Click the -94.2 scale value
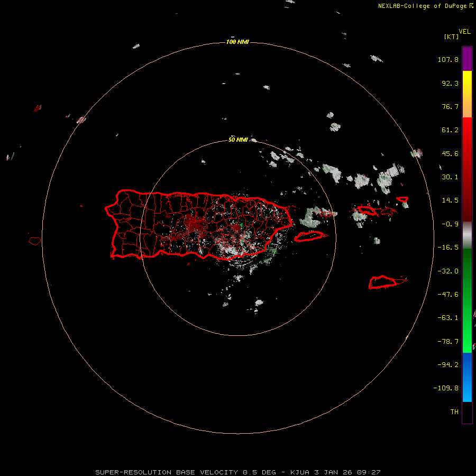476x476 pixels. 448,365
